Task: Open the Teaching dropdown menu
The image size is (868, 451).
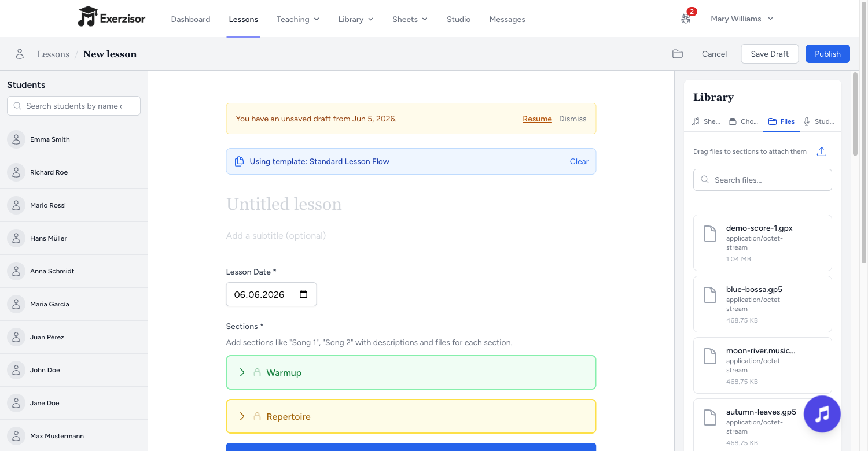Action: tap(298, 19)
